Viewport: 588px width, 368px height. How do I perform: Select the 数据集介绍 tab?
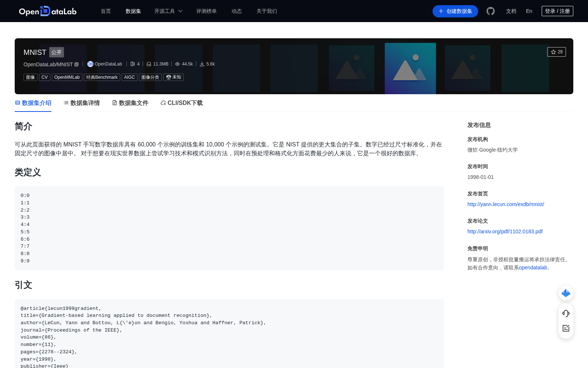tap(33, 103)
